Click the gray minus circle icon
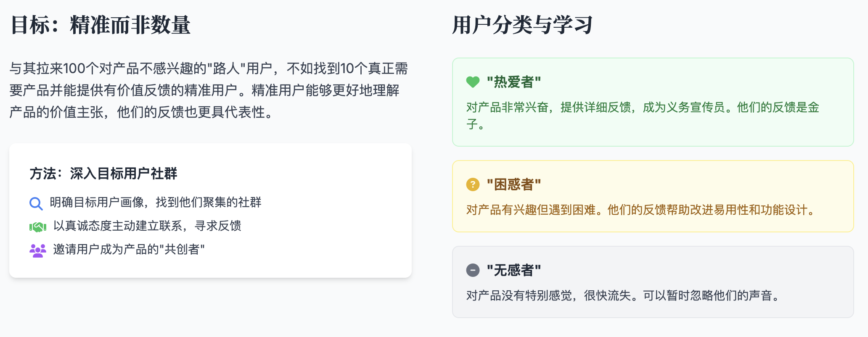868x337 pixels. 473,270
